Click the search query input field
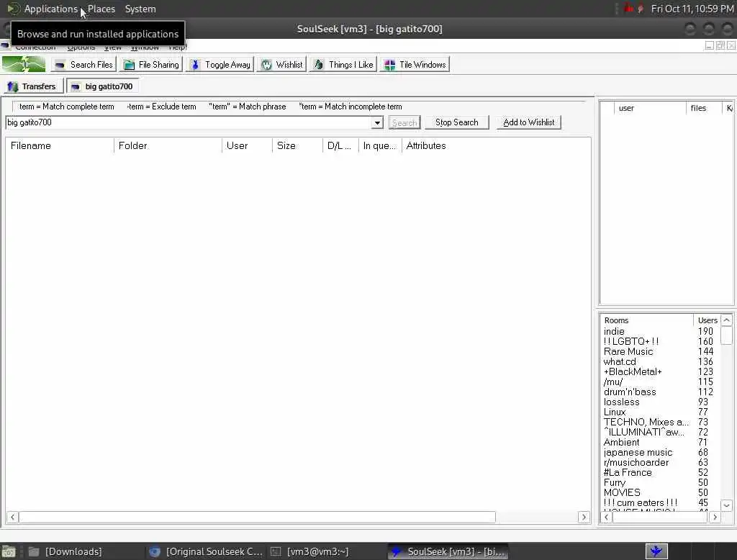737x560 pixels. [x=189, y=122]
